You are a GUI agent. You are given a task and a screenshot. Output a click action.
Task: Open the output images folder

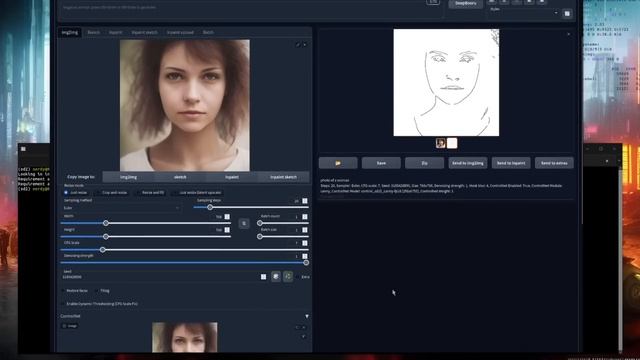click(x=338, y=163)
